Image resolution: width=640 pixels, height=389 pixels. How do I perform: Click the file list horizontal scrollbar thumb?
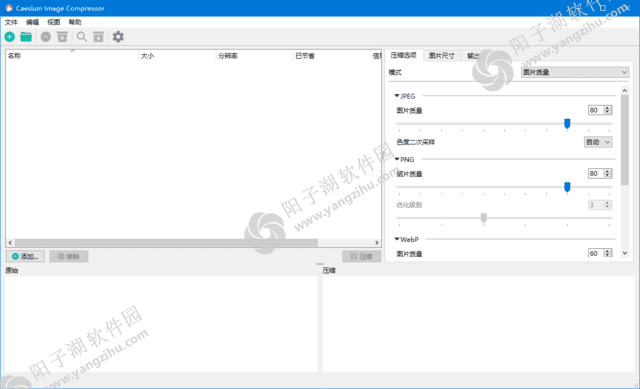[166, 242]
